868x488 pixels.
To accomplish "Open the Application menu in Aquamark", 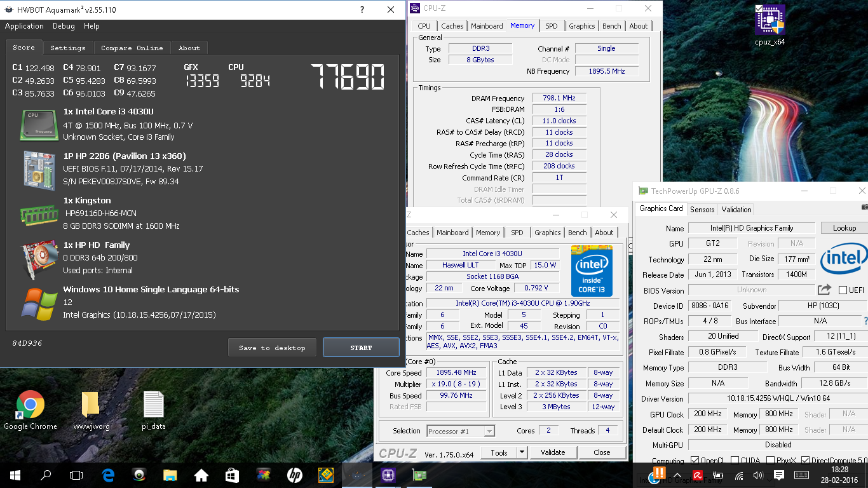I will [24, 26].
